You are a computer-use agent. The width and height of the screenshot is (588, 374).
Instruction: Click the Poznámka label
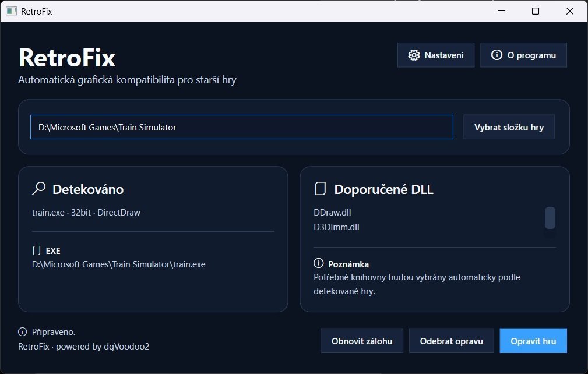pos(348,264)
